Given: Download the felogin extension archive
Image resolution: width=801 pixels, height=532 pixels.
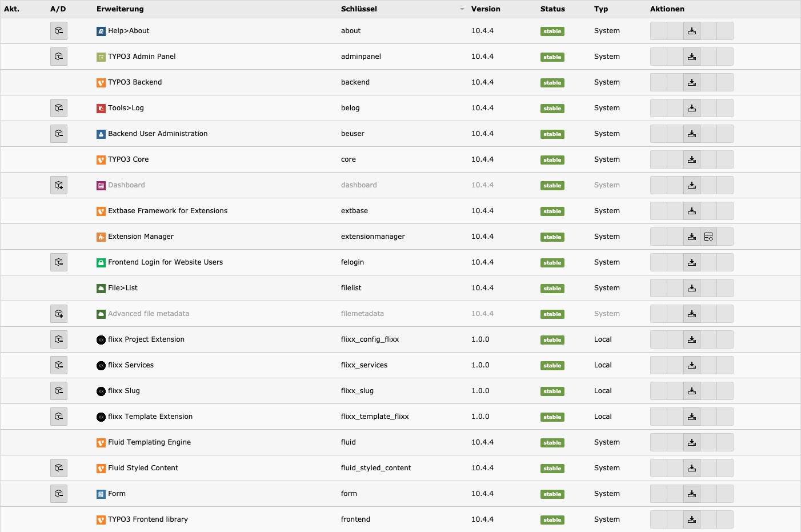Looking at the screenshot, I should coord(692,262).
